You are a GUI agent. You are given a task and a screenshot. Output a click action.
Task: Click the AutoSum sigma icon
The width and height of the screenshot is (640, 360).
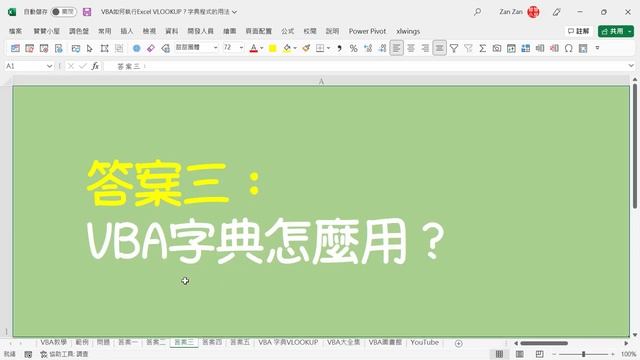point(482,48)
